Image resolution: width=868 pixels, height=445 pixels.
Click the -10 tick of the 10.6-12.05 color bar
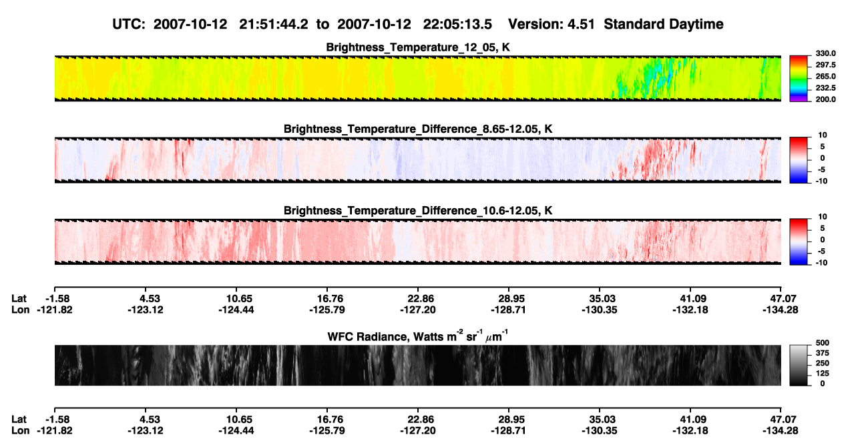[822, 262]
